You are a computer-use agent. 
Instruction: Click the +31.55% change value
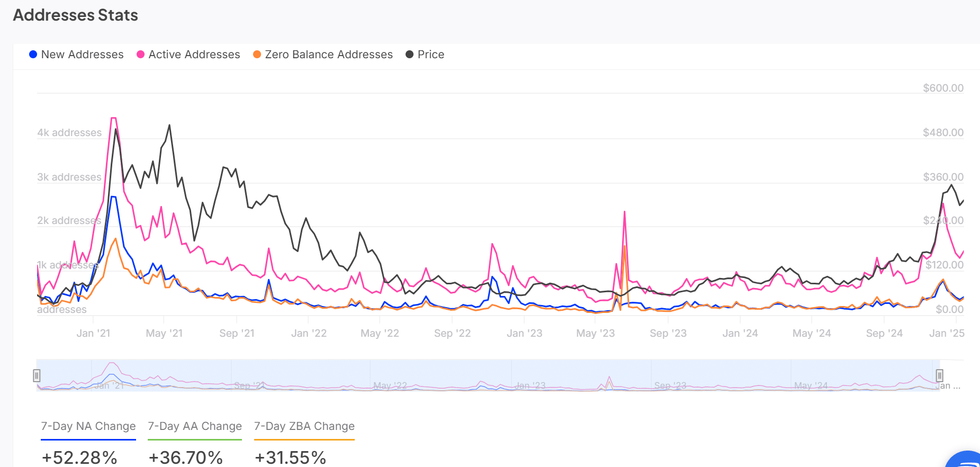(290, 457)
